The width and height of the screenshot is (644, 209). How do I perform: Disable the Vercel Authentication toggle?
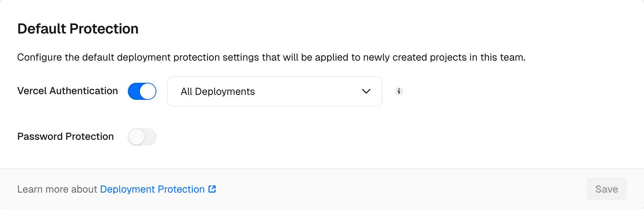point(142,91)
